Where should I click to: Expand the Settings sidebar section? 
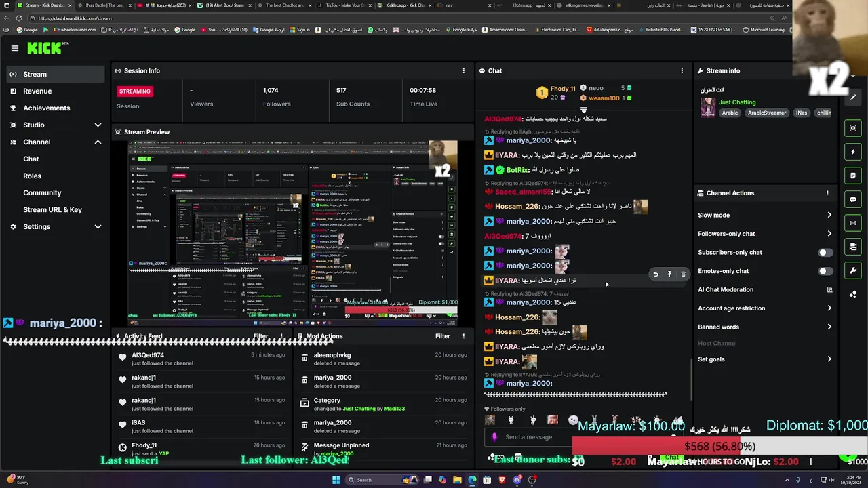[98, 227]
